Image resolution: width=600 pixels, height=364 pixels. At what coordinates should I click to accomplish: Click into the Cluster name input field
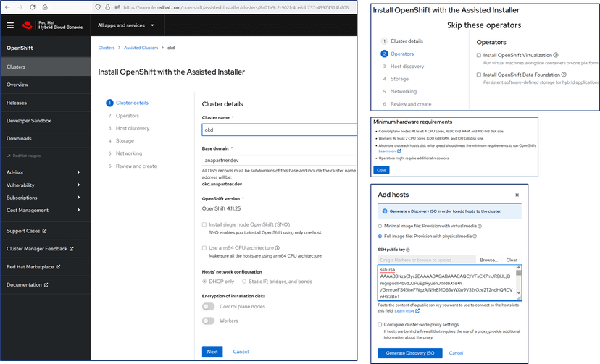tap(279, 130)
